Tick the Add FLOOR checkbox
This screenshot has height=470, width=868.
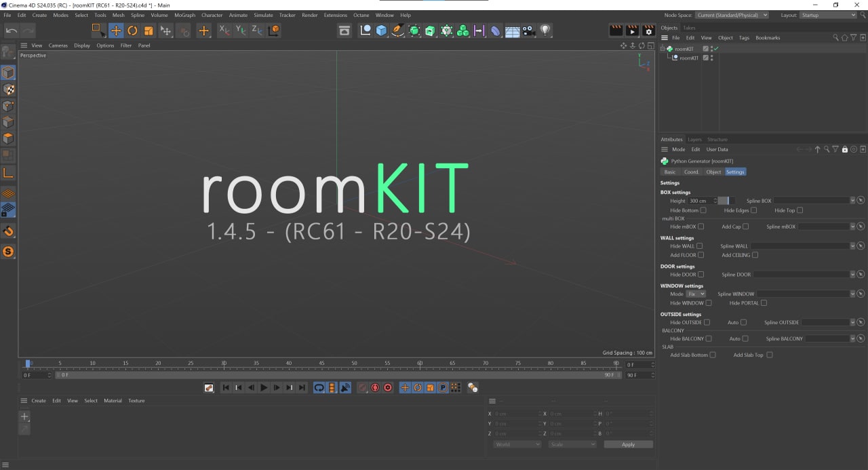701,255
